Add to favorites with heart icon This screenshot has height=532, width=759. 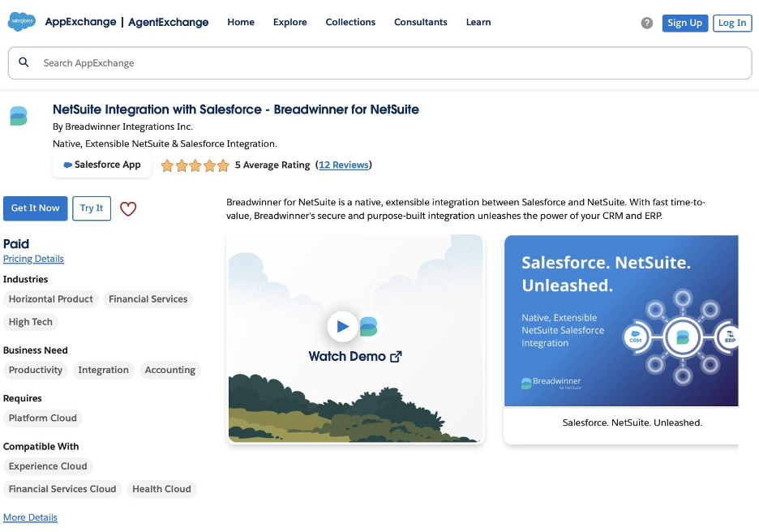click(x=128, y=208)
